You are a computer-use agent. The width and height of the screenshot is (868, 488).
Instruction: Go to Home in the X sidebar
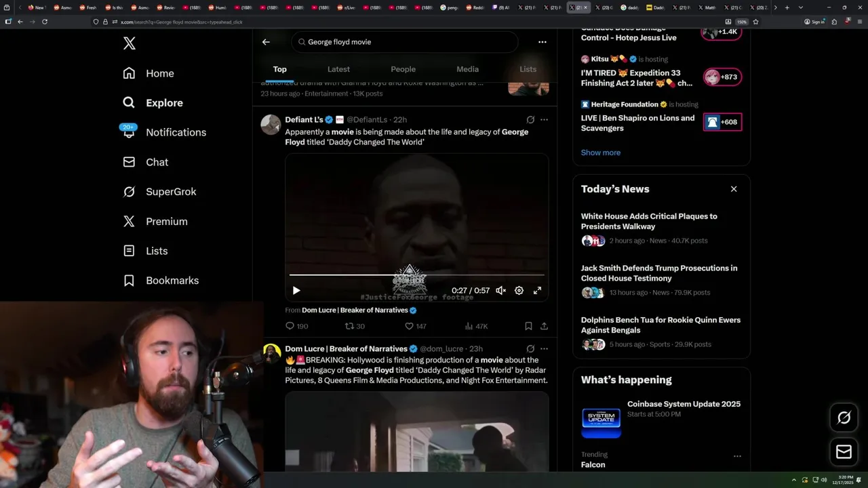click(148, 73)
